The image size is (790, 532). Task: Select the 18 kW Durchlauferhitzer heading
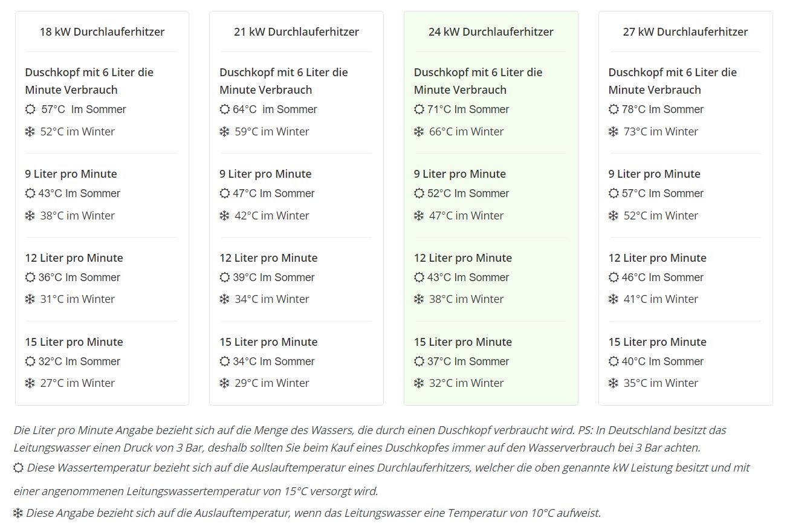point(102,32)
